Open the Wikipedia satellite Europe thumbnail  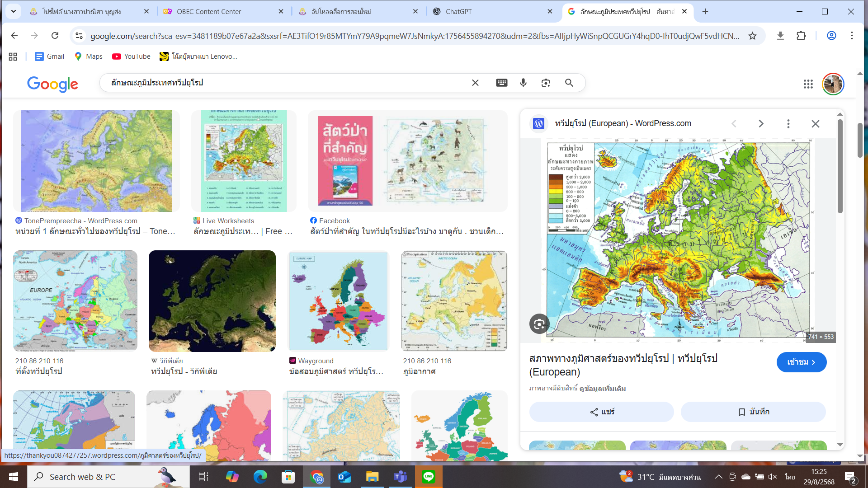212,301
